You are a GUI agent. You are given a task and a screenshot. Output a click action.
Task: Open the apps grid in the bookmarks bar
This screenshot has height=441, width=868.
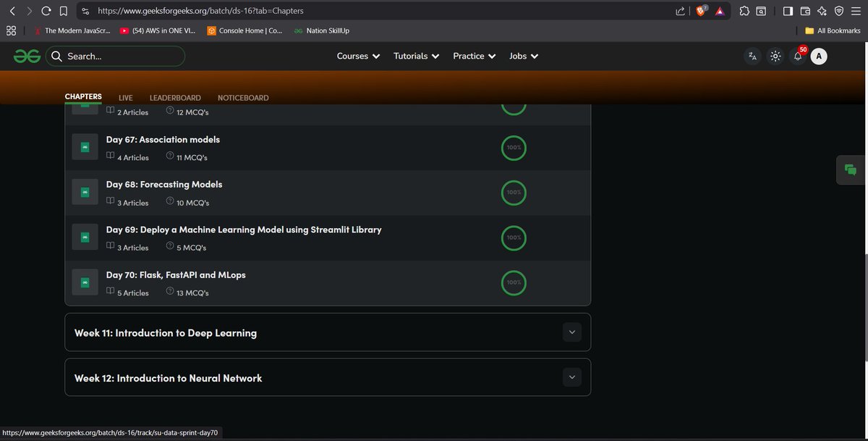(11, 30)
